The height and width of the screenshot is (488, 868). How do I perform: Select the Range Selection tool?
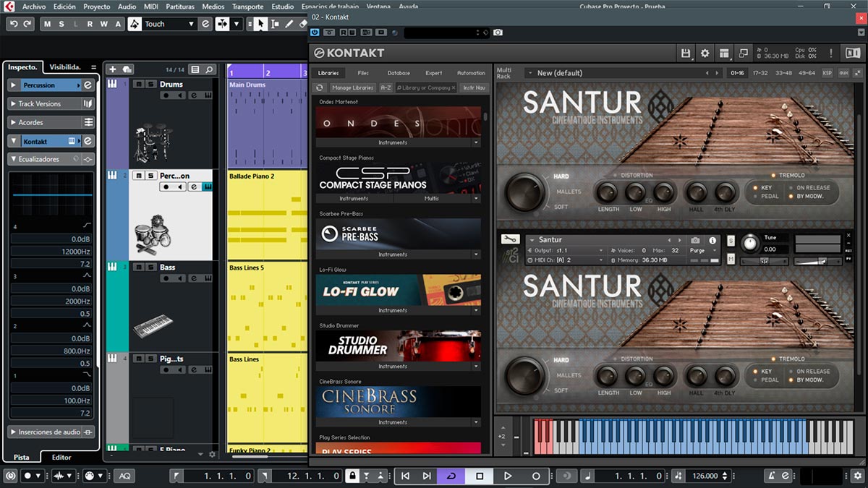click(x=275, y=24)
